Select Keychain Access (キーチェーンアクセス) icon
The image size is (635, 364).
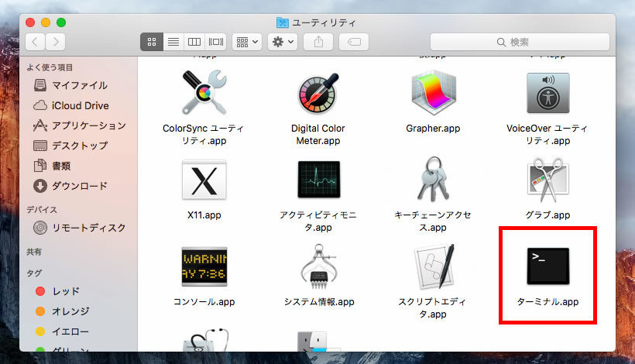click(433, 179)
